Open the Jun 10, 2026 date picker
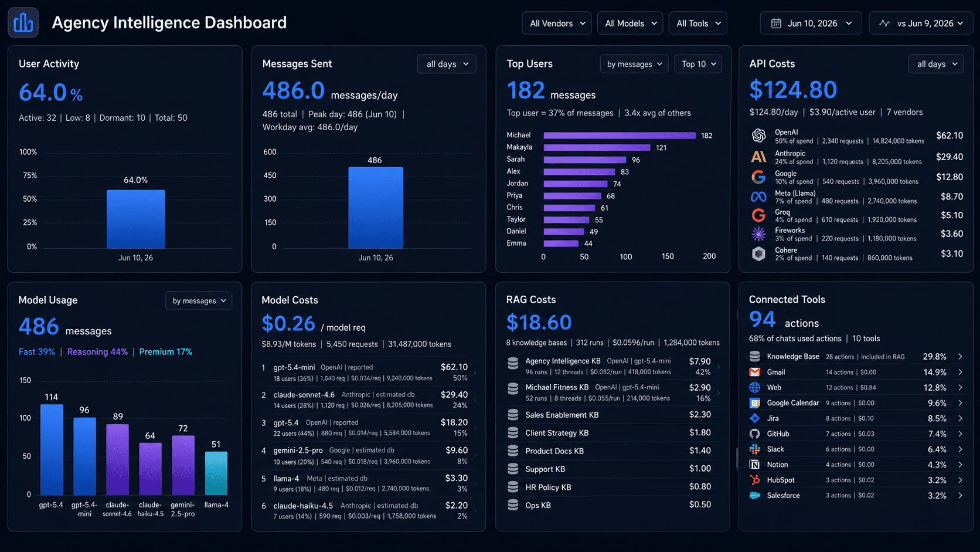The image size is (980, 552). [811, 23]
